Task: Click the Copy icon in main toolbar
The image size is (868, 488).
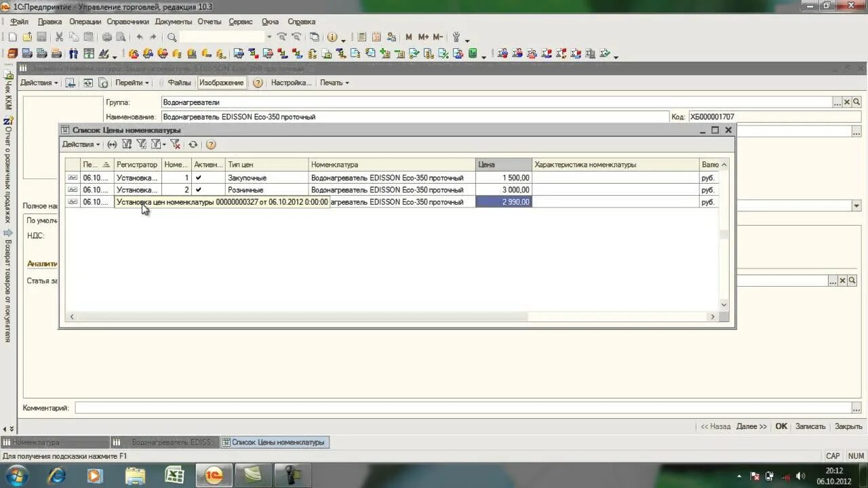Action: (75, 37)
